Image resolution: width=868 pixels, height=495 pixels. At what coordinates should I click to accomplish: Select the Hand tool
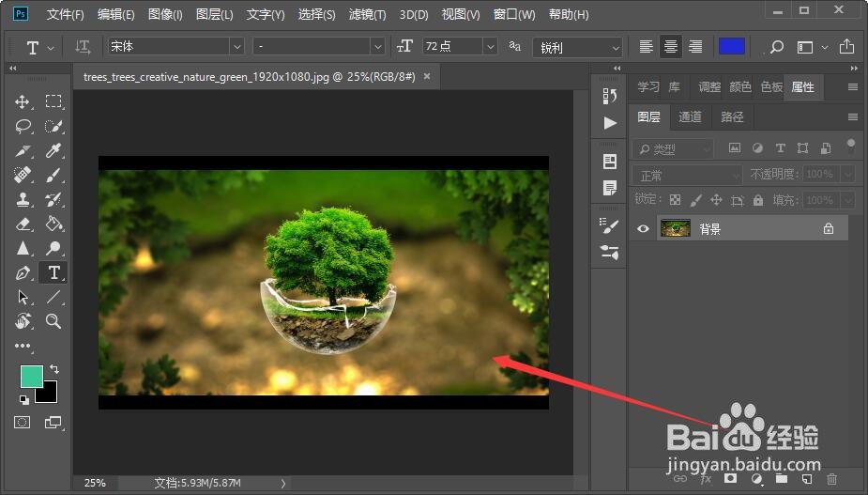click(23, 321)
